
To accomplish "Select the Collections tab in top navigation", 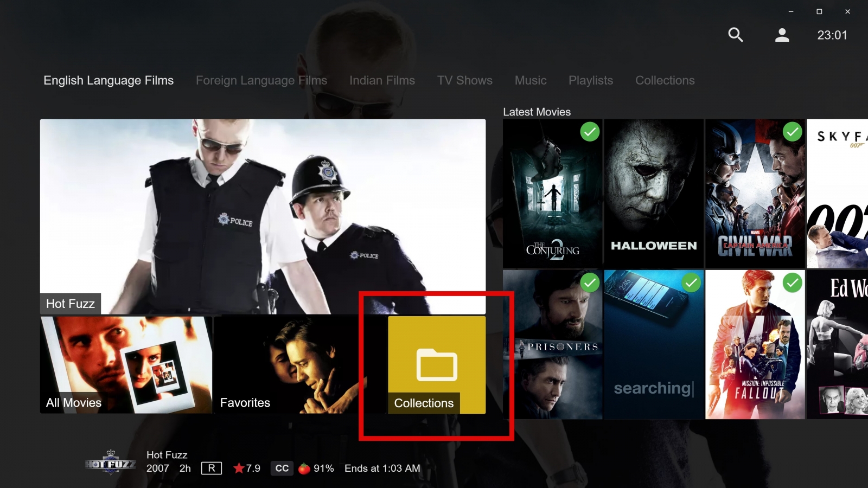I will tap(665, 80).
